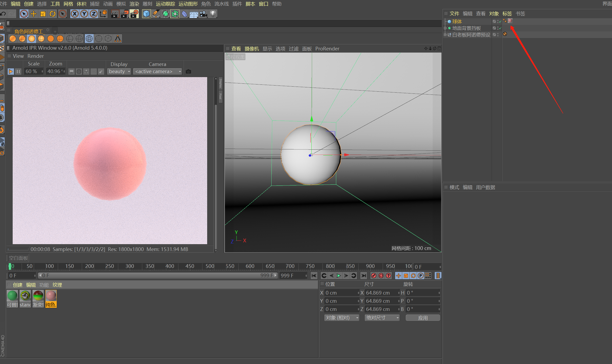Toggle rotation keyframe recording button
This screenshot has width=612, height=364.
click(x=413, y=276)
